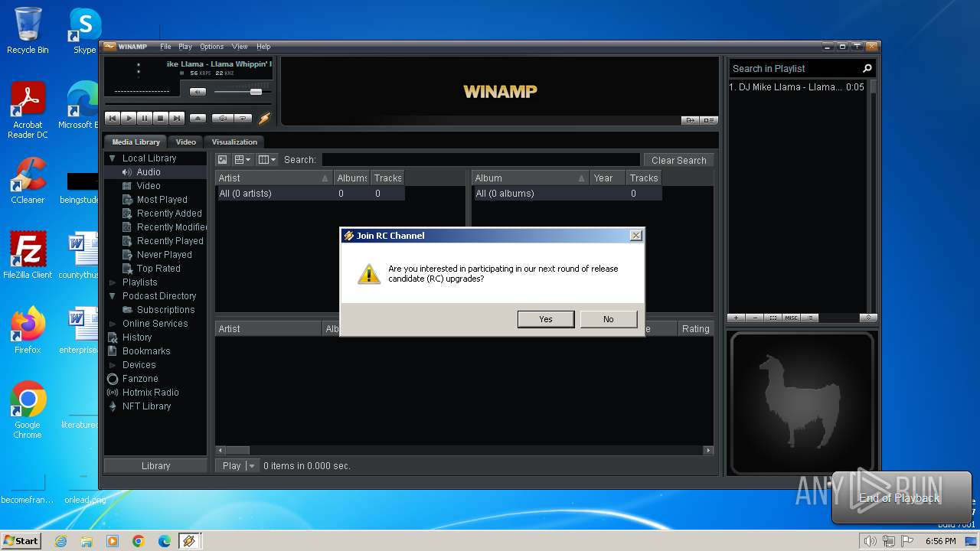Click the playlist remove (−) button

(755, 318)
